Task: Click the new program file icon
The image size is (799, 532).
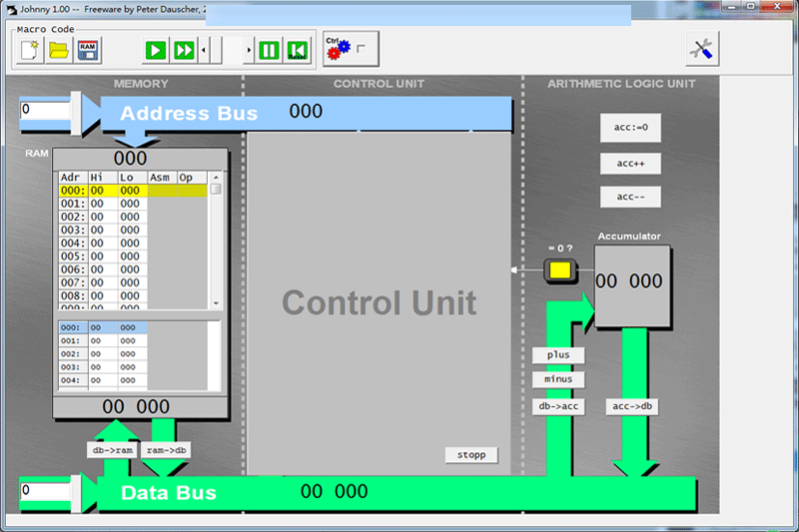Action: pos(31,50)
